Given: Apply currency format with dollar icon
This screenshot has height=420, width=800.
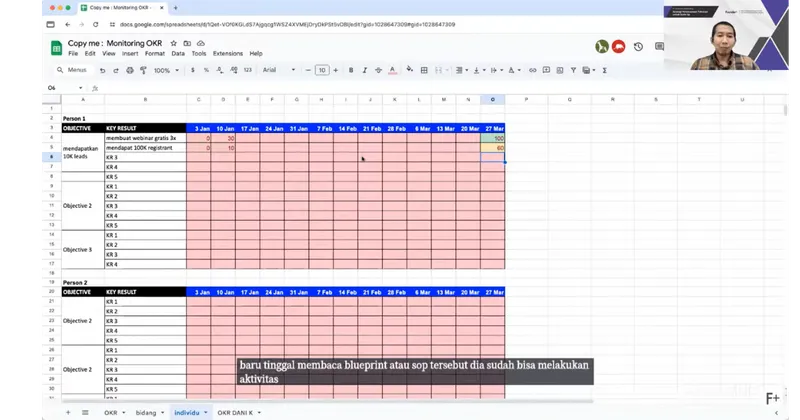Looking at the screenshot, I should coord(193,70).
